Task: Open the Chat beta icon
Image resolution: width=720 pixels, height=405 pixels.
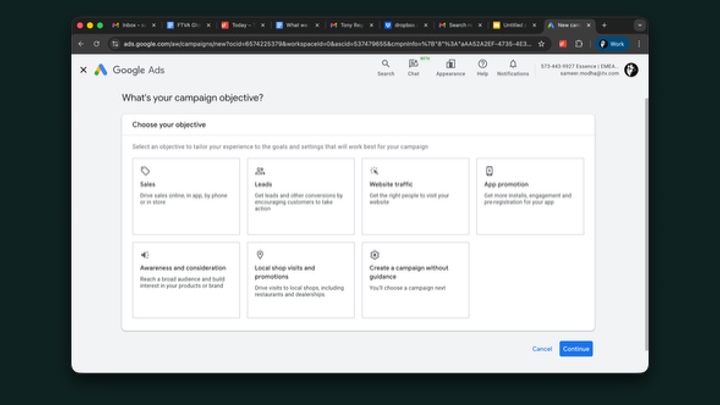Action: click(x=413, y=68)
